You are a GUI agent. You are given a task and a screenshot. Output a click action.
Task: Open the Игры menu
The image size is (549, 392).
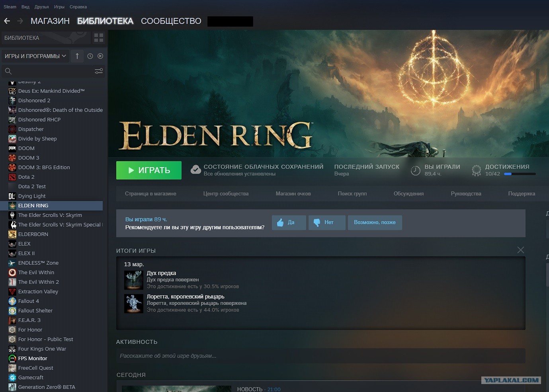click(59, 7)
